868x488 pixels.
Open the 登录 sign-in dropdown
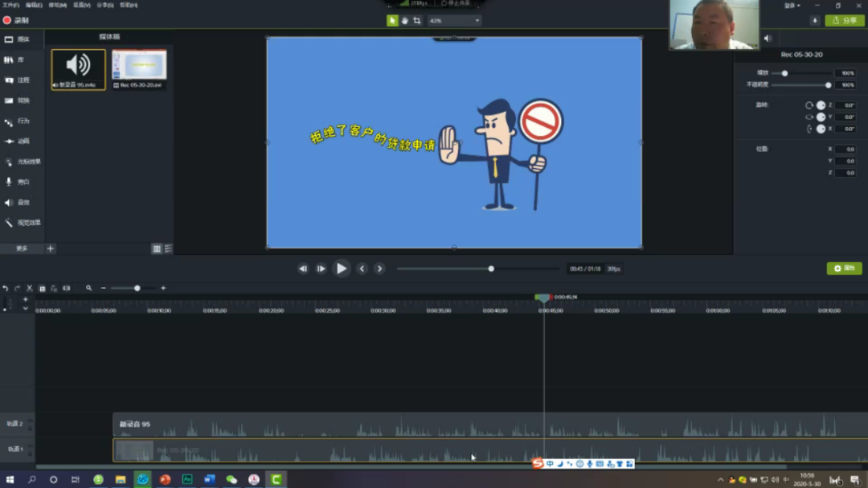(792, 6)
